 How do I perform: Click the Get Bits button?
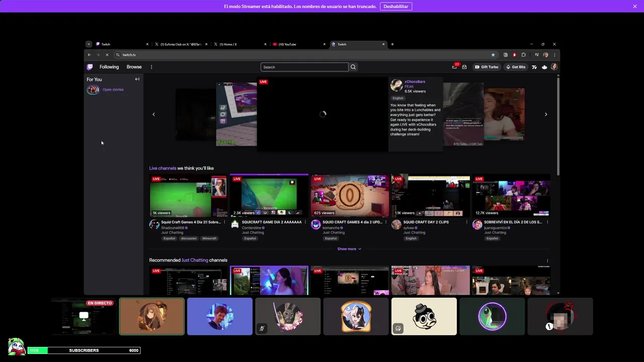(516, 67)
